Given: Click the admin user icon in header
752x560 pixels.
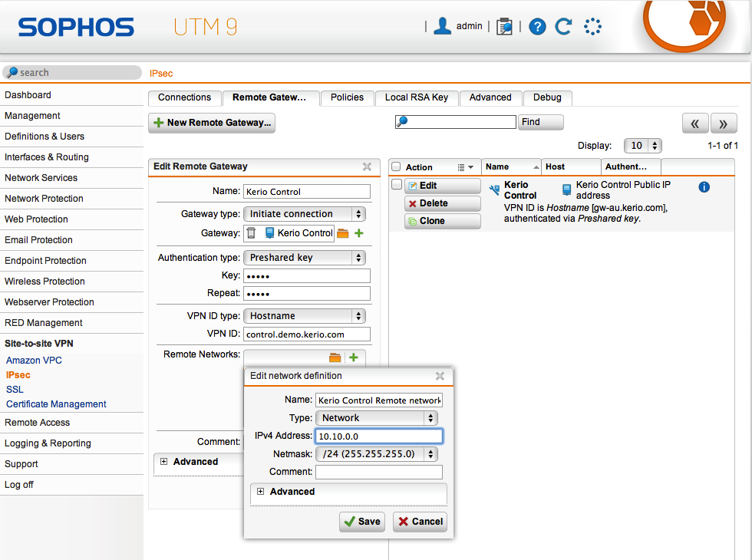Looking at the screenshot, I should [442, 26].
